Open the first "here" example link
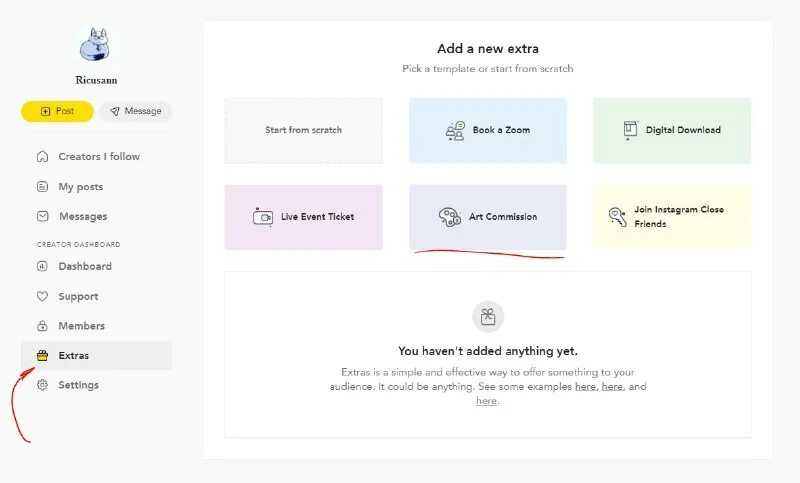Screen dimensions: 800x483 coord(585,387)
